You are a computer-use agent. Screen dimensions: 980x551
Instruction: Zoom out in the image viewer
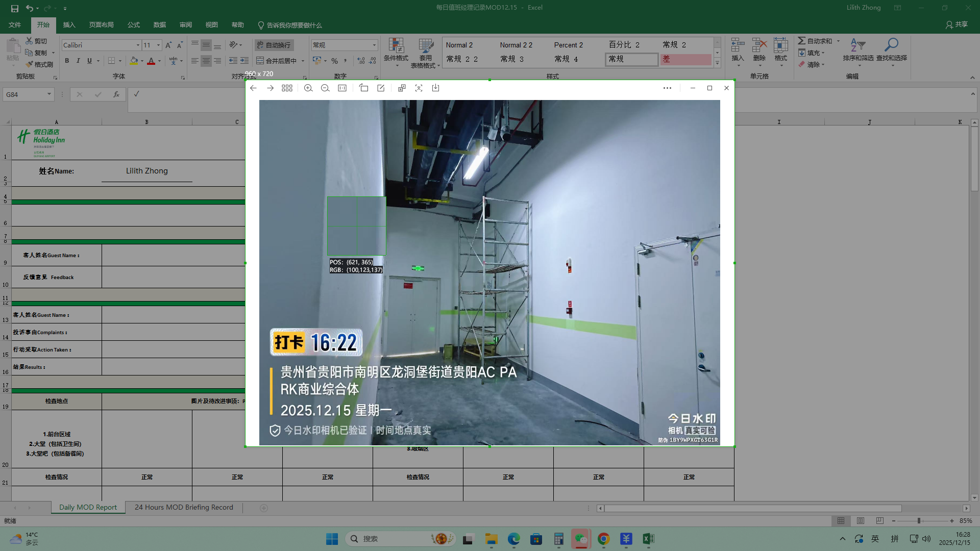click(325, 88)
